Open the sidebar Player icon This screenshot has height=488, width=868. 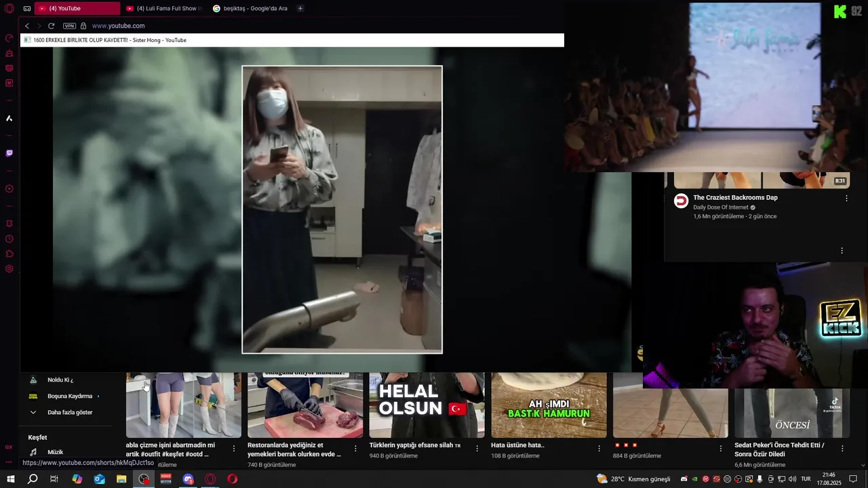coord(9,189)
